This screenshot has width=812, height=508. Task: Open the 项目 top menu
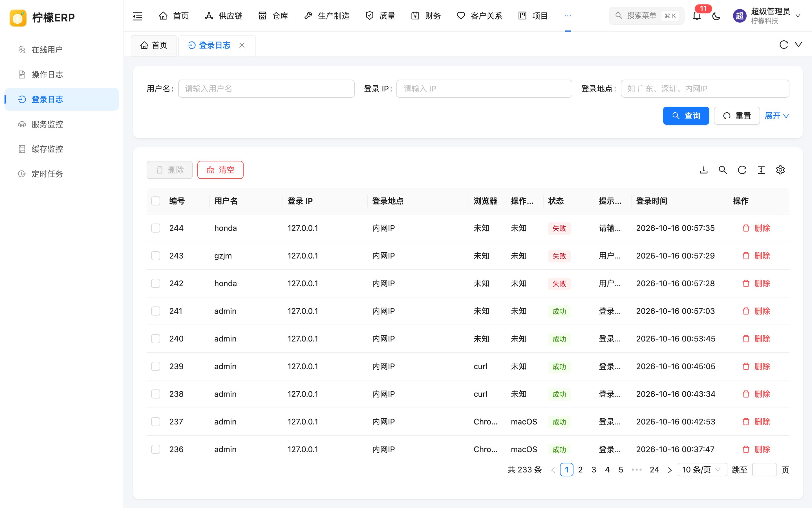click(x=533, y=16)
